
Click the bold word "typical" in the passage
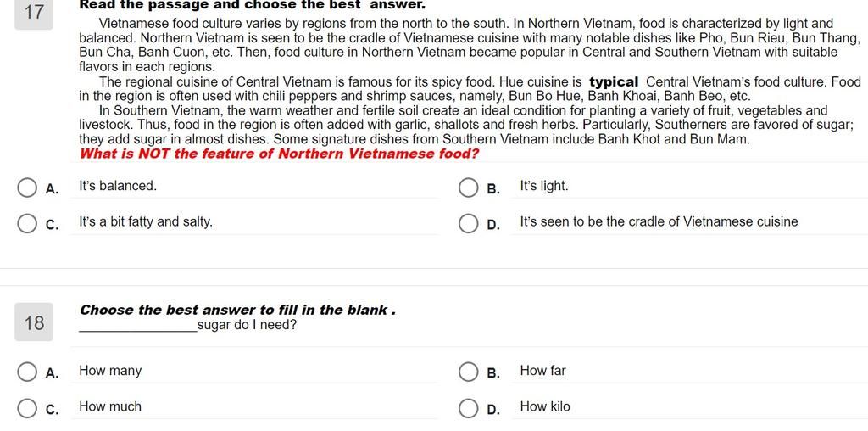click(614, 82)
